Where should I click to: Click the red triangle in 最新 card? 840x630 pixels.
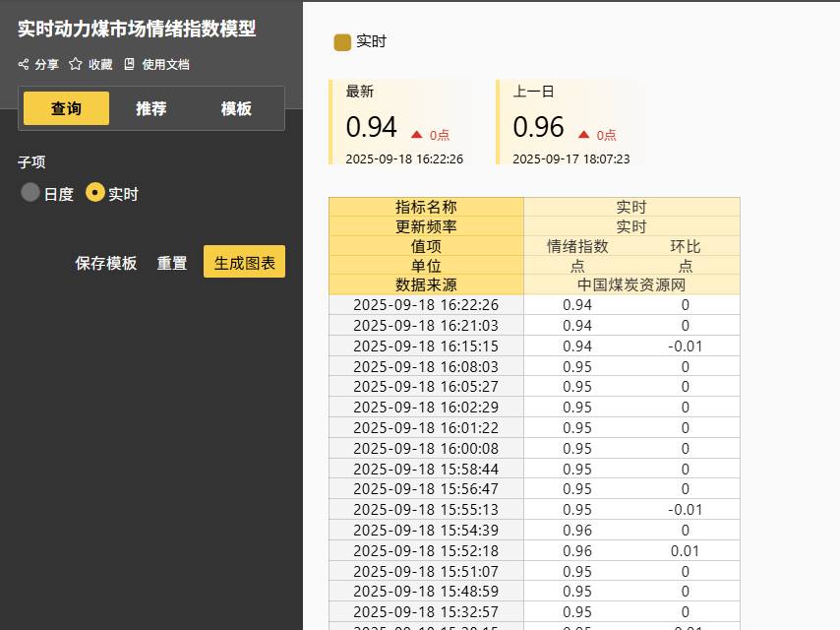pyautogui.click(x=417, y=134)
